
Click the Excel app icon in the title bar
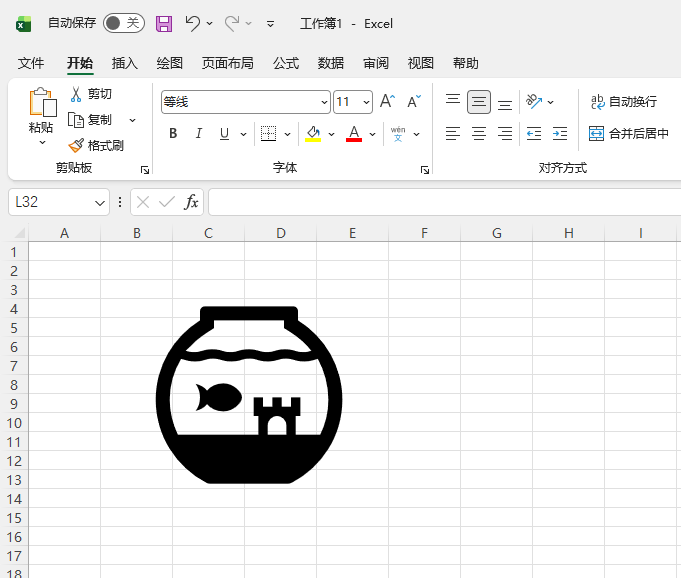pos(23,24)
